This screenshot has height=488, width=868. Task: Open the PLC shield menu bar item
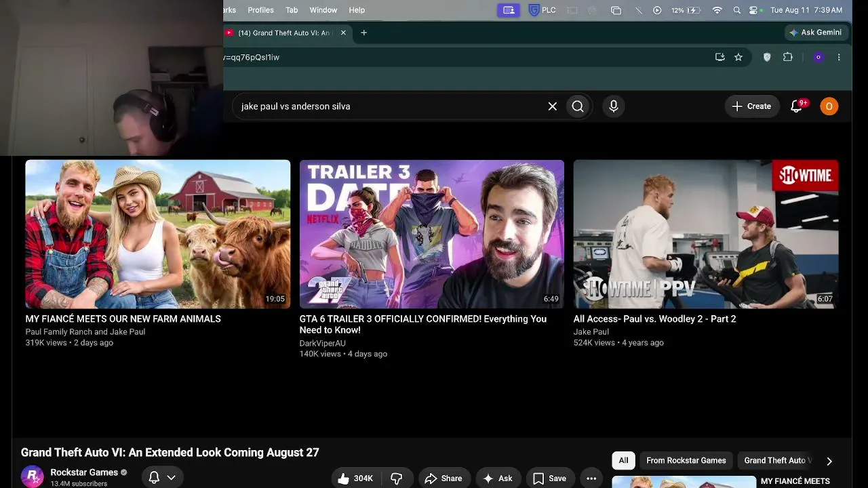tap(542, 10)
